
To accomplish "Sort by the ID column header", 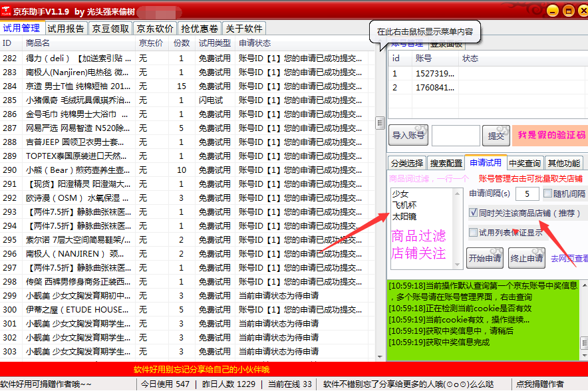I will tap(11, 43).
